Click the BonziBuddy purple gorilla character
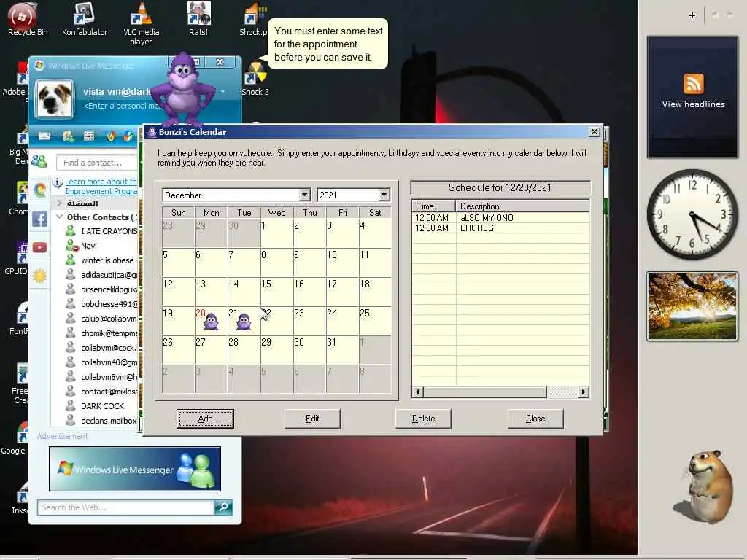 [x=183, y=89]
